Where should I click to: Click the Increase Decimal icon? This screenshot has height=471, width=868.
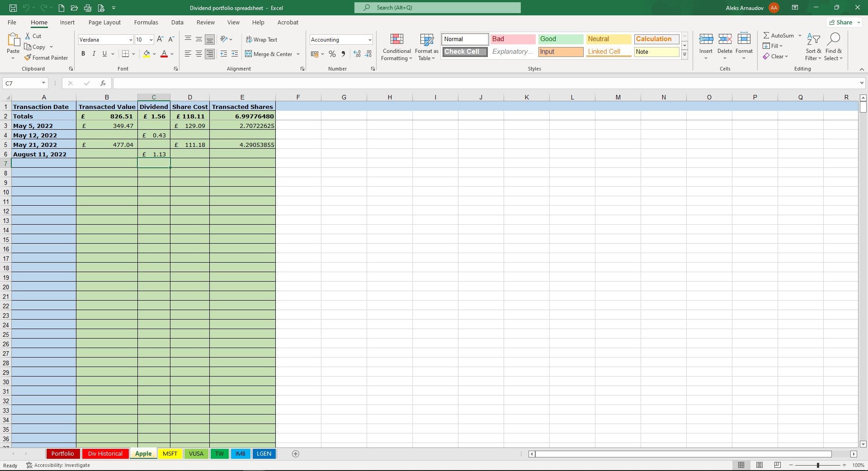coord(357,54)
